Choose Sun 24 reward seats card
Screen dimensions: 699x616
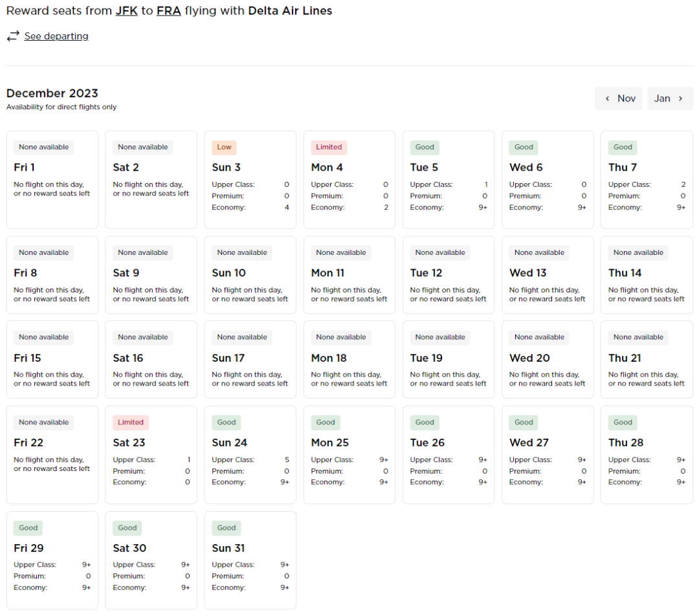[x=250, y=454]
